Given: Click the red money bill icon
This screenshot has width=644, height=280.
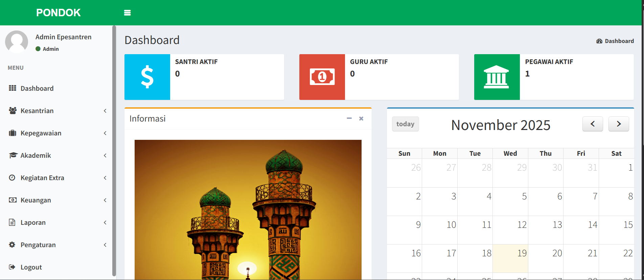Looking at the screenshot, I should 322,77.
